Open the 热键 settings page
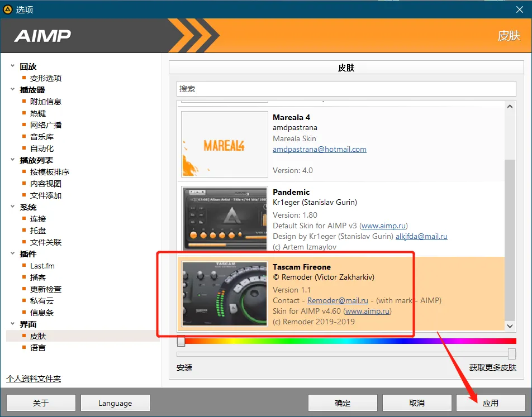The width and height of the screenshot is (532, 417). coord(38,113)
